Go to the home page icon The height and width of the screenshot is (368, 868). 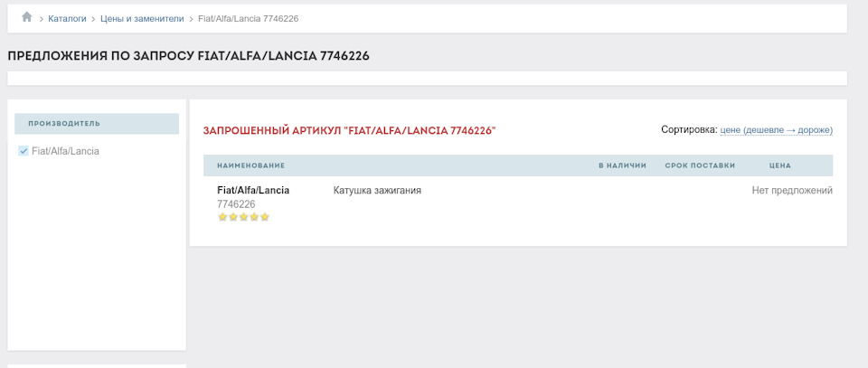pyautogui.click(x=26, y=17)
